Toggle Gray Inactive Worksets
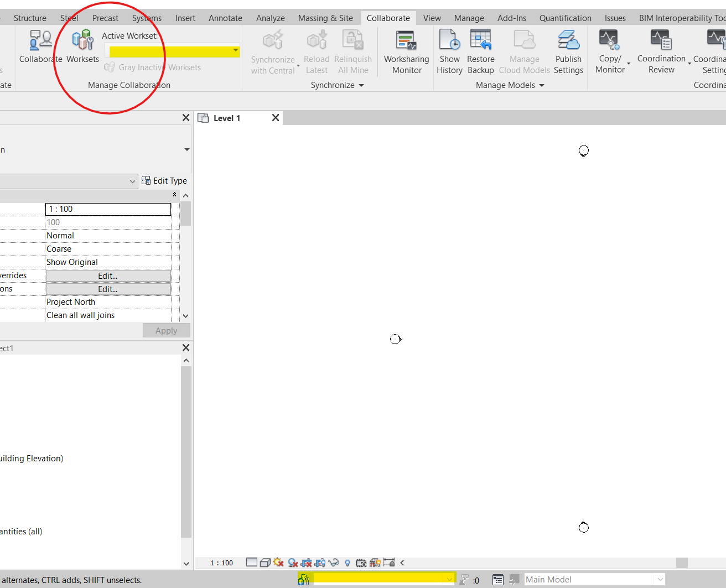Screen dimensions: 726x588 point(153,67)
